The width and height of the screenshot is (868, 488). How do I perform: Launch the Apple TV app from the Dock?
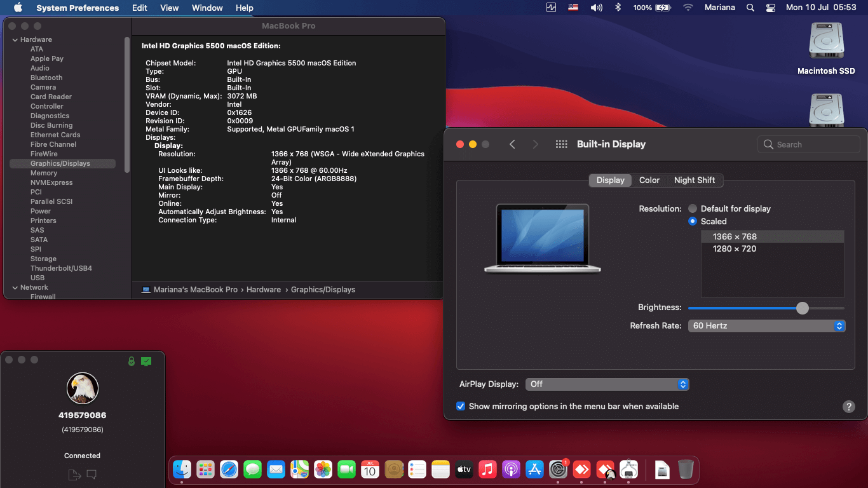click(464, 470)
